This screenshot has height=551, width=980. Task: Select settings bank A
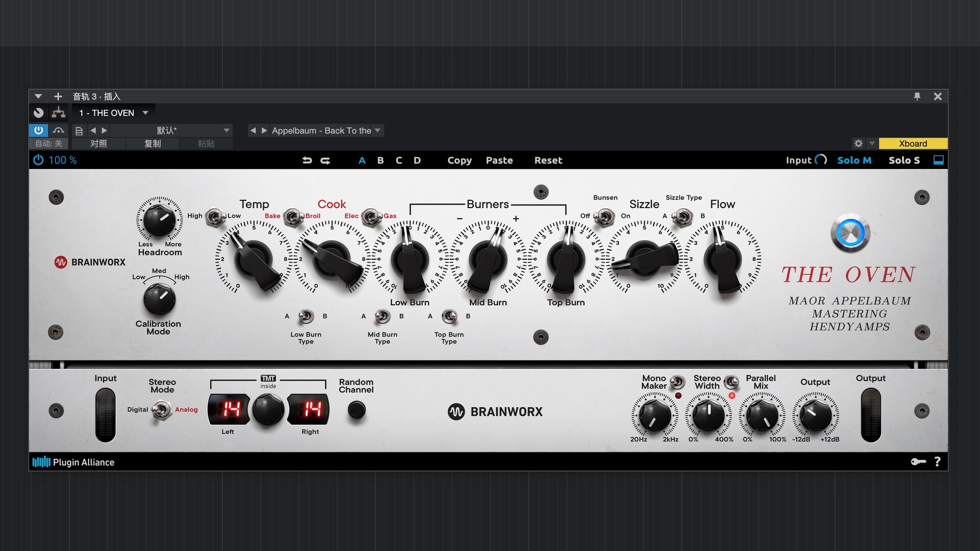362,160
